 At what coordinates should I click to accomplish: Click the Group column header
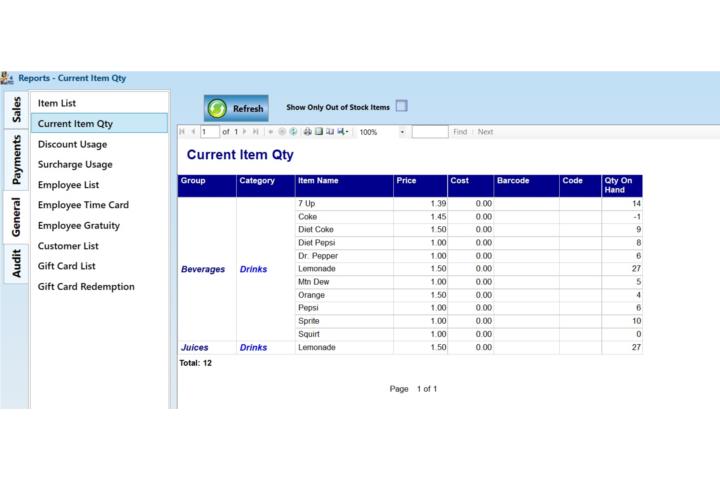(207, 186)
